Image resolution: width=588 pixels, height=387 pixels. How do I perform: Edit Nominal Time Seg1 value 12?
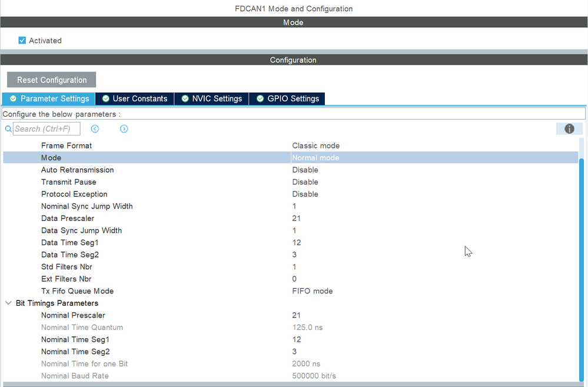click(x=297, y=339)
